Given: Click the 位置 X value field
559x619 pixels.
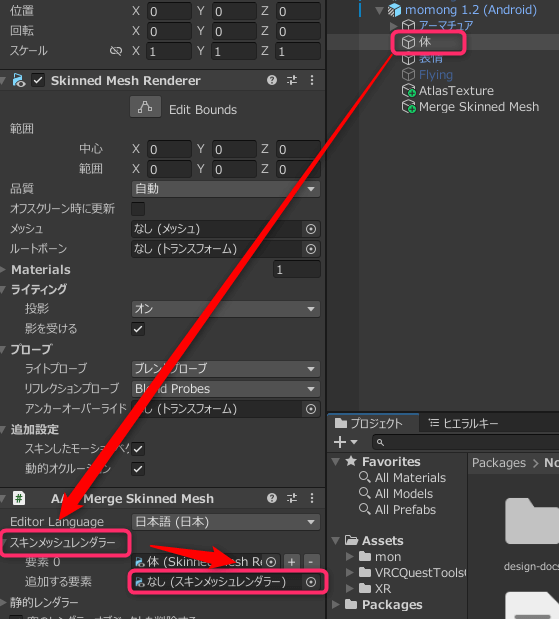Looking at the screenshot, I should pyautogui.click(x=169, y=11).
